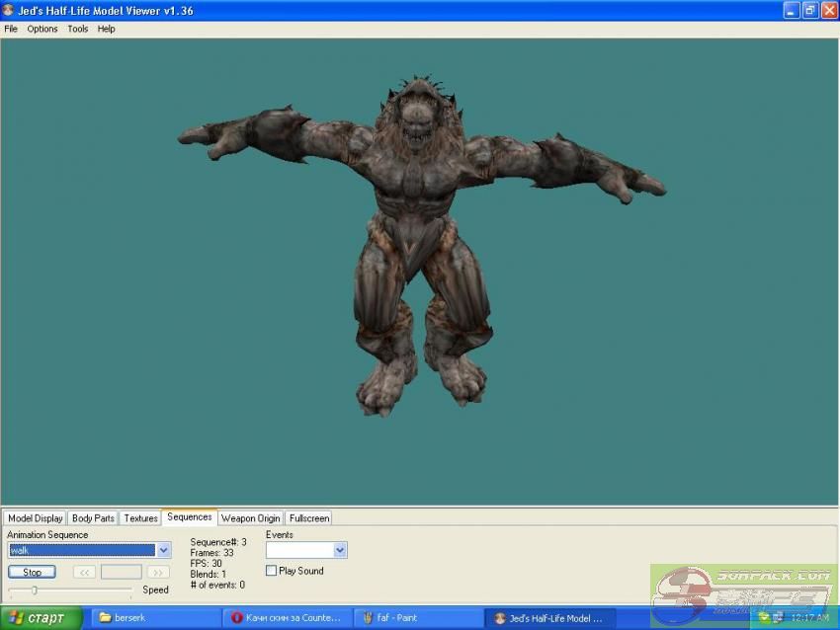Screen dimensions: 840x630
Task: Open the Tools menu
Action: [78, 29]
